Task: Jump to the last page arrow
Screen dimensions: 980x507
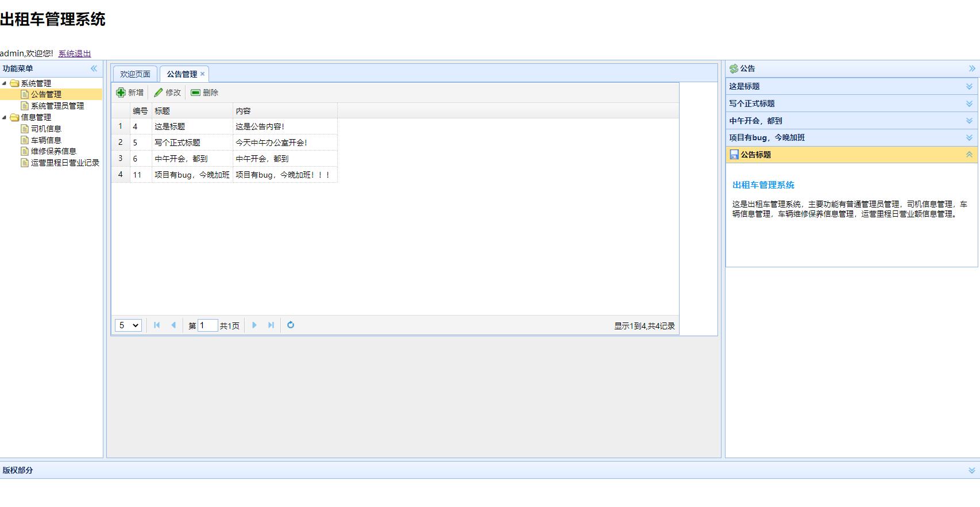Action: pyautogui.click(x=271, y=325)
